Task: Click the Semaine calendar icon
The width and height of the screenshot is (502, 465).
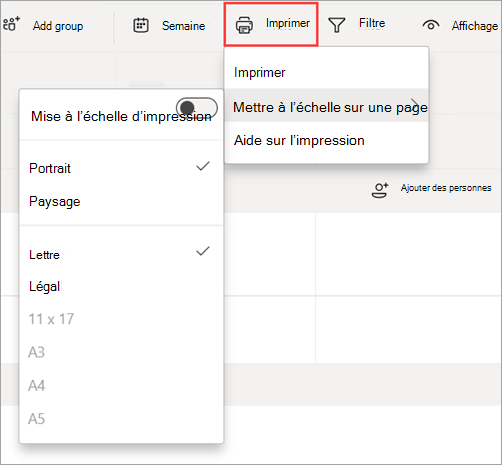Action: 141,25
